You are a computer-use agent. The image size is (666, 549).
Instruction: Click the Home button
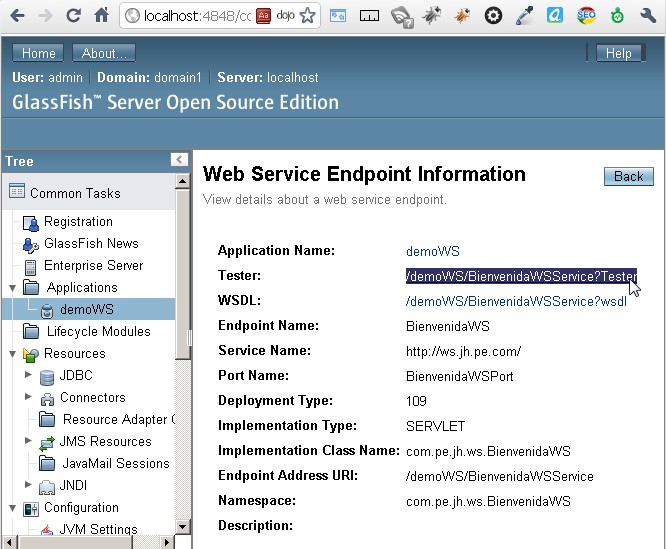tap(38, 53)
